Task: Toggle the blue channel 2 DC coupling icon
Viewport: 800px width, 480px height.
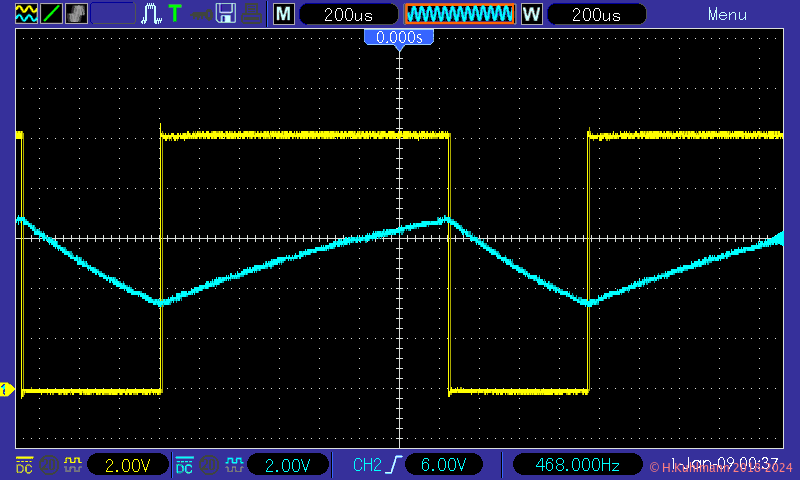Action: (x=185, y=465)
